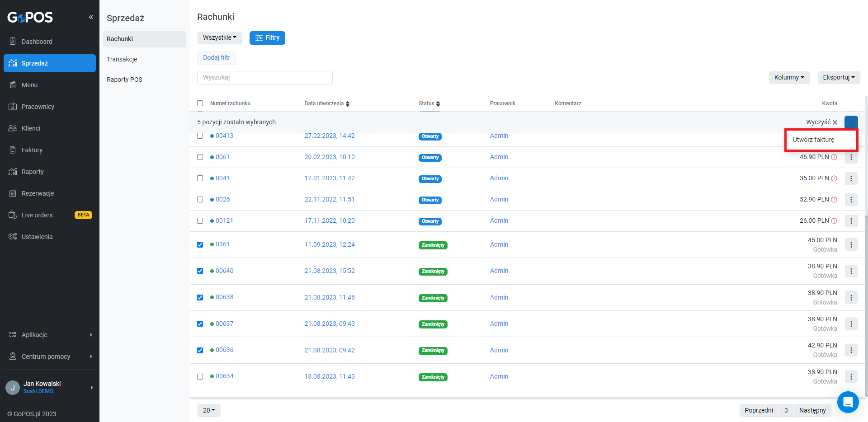Image resolution: width=868 pixels, height=422 pixels.
Task: Open row menu for receipt 0041
Action: coord(851,178)
